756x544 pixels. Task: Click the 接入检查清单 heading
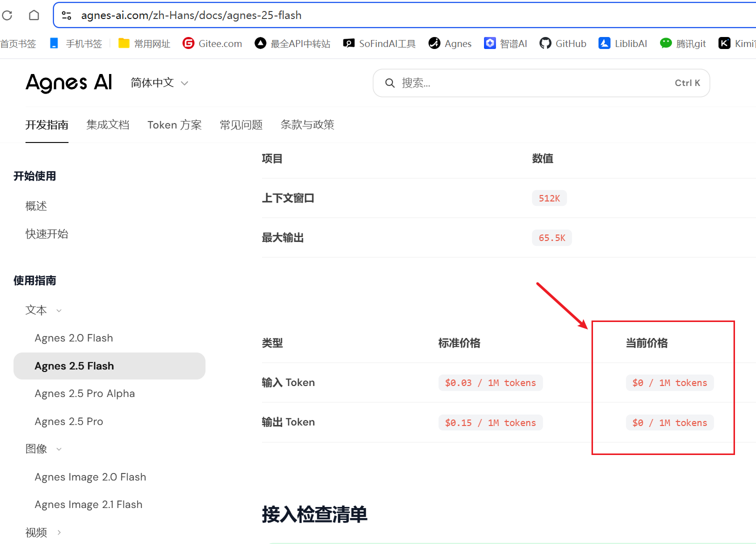[x=314, y=514]
